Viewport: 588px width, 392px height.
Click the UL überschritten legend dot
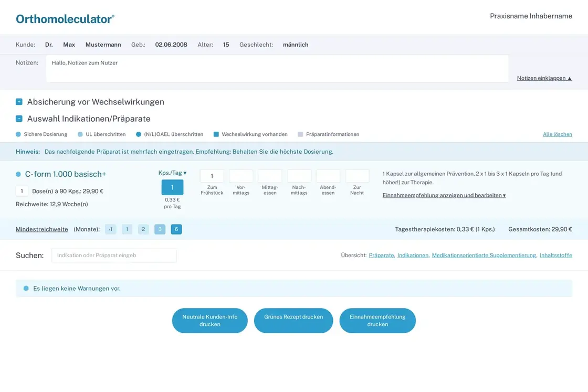coord(80,134)
